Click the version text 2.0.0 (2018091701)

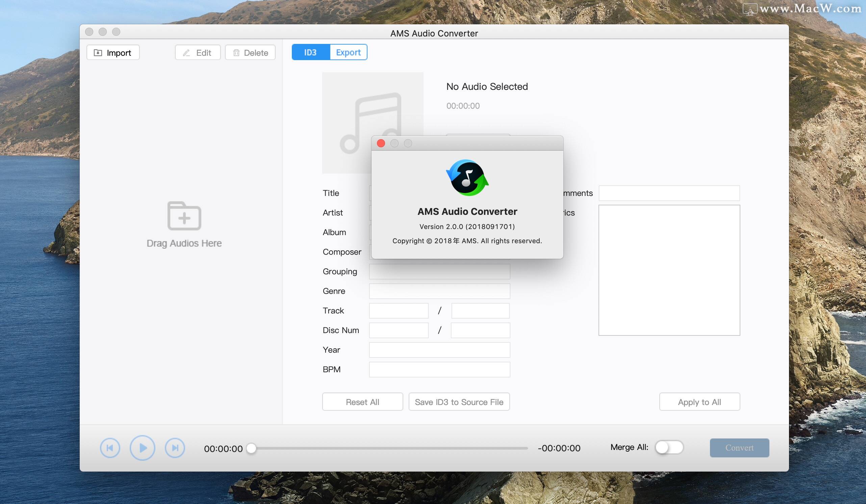point(467,227)
